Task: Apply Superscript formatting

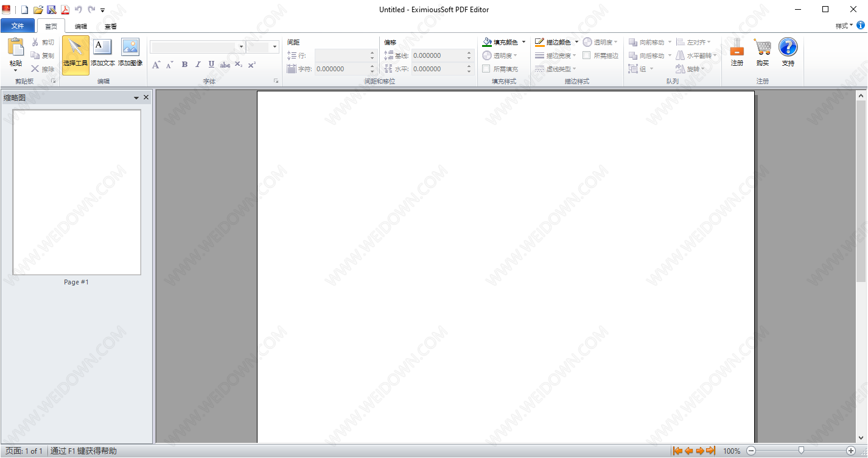Action: [x=252, y=65]
